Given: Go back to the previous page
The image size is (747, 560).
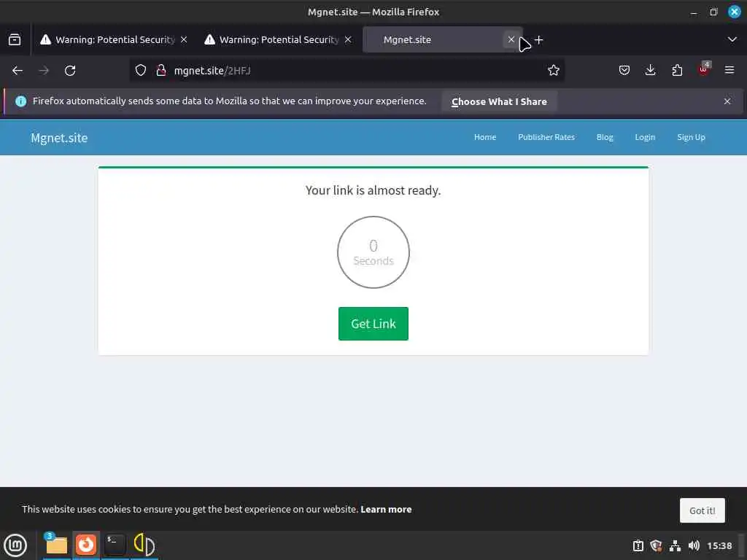Looking at the screenshot, I should point(18,71).
